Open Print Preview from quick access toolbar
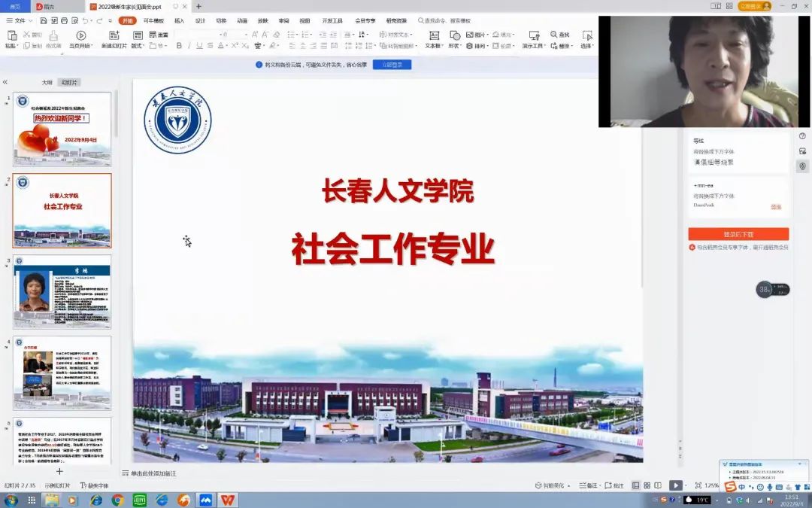 (74, 21)
